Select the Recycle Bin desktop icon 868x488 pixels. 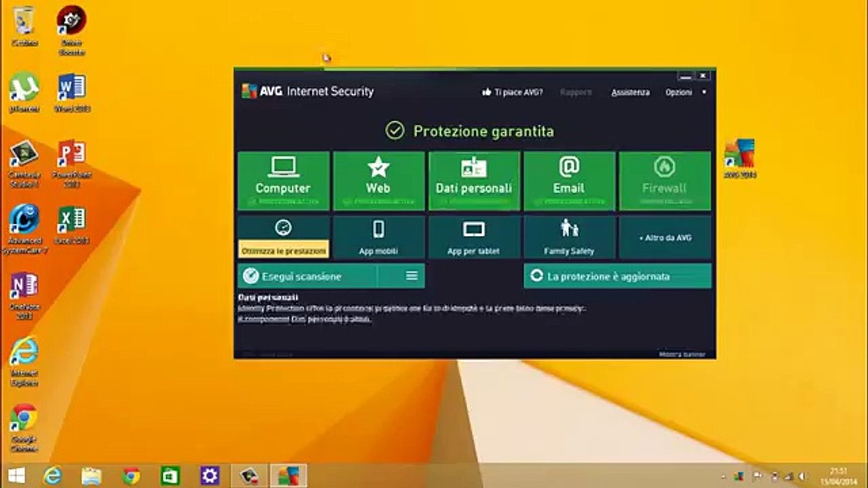pyautogui.click(x=24, y=26)
